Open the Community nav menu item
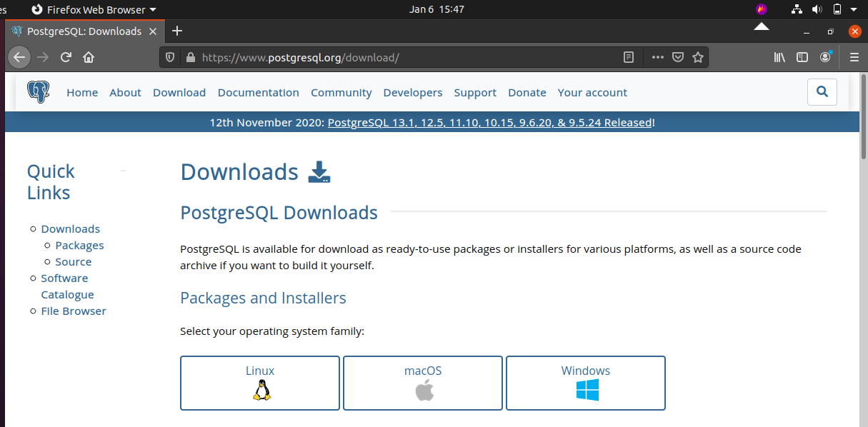Screen dimensions: 868x427 (x=341, y=93)
